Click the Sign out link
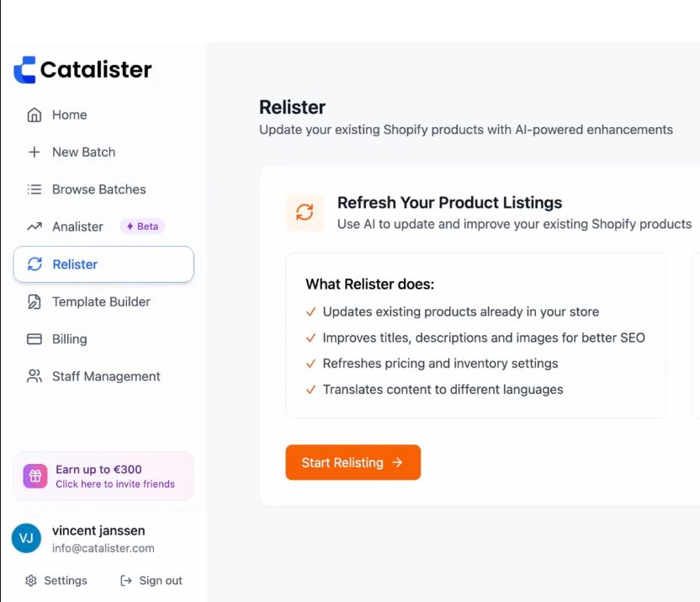The height and width of the screenshot is (602, 700). [x=151, y=581]
